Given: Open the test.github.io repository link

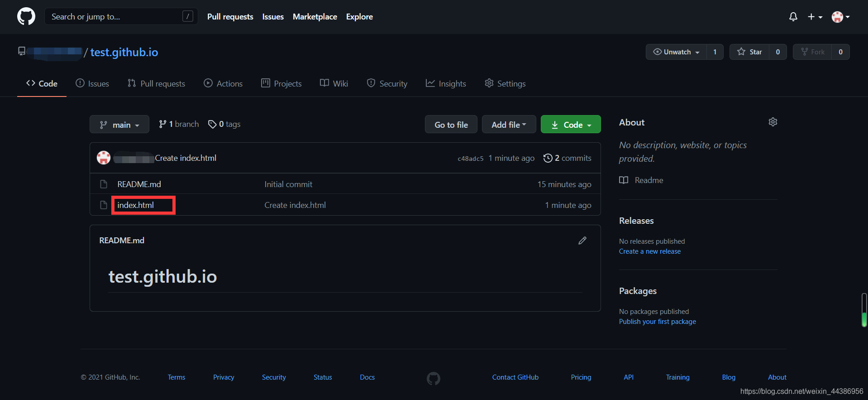Looking at the screenshot, I should point(124,52).
